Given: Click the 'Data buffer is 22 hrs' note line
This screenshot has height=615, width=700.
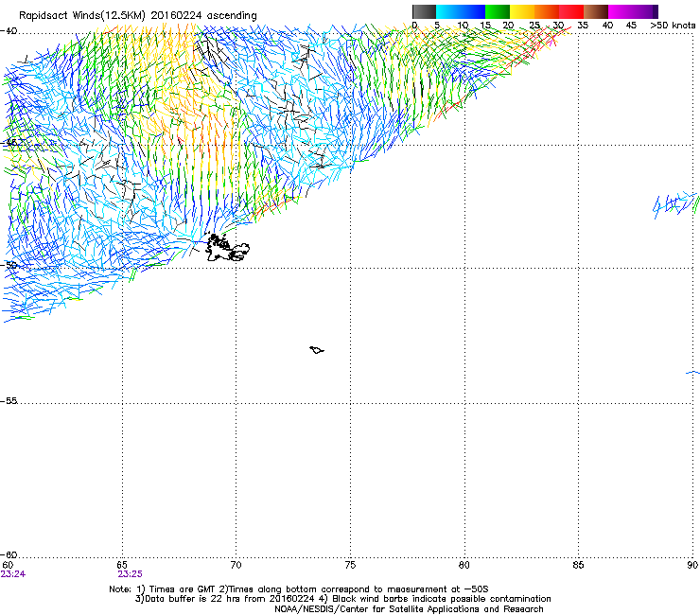Looking at the screenshot, I should 342,599.
